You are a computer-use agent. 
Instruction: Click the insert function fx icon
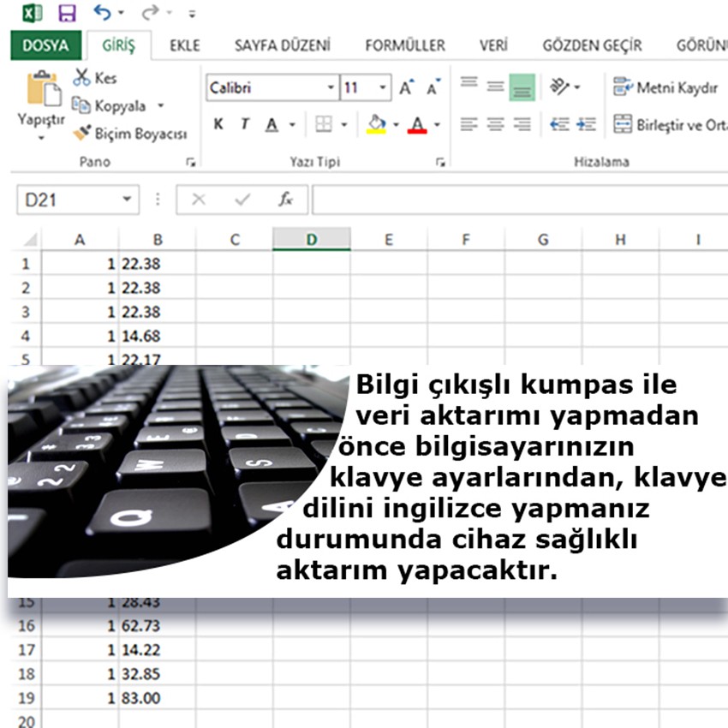click(286, 200)
